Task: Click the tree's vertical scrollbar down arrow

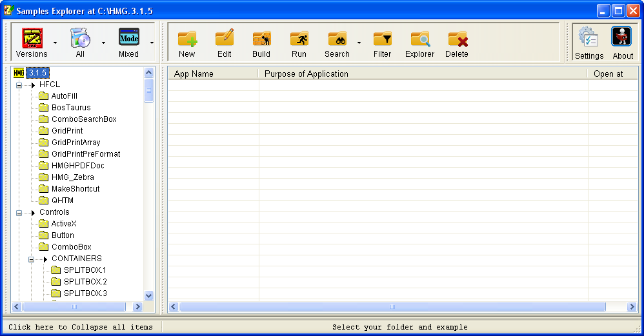Action: (149, 295)
